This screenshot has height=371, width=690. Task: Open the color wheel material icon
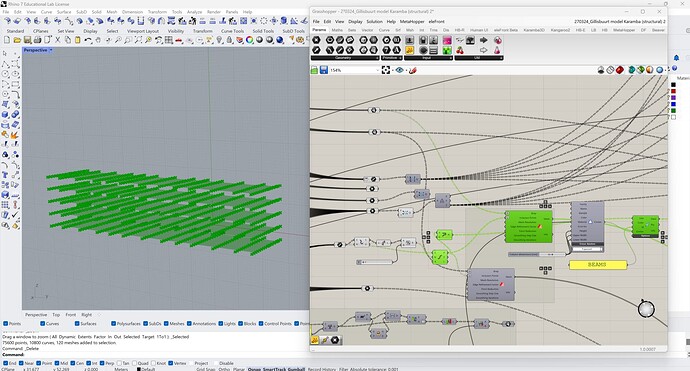pos(250,40)
